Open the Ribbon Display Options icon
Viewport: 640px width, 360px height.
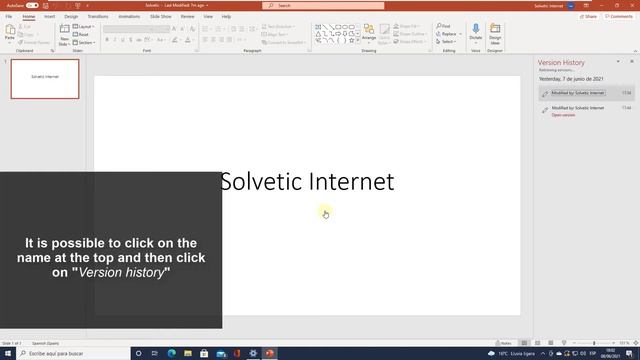tap(586, 6)
